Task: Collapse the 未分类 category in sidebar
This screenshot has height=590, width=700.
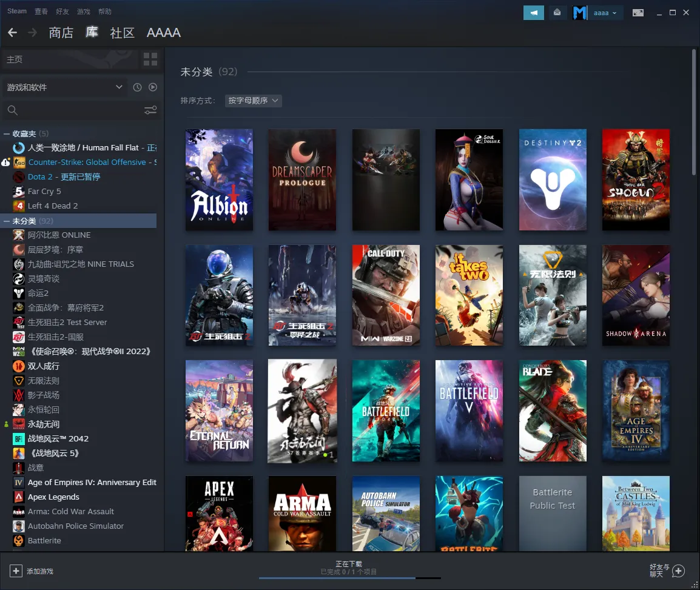Action: tap(7, 221)
